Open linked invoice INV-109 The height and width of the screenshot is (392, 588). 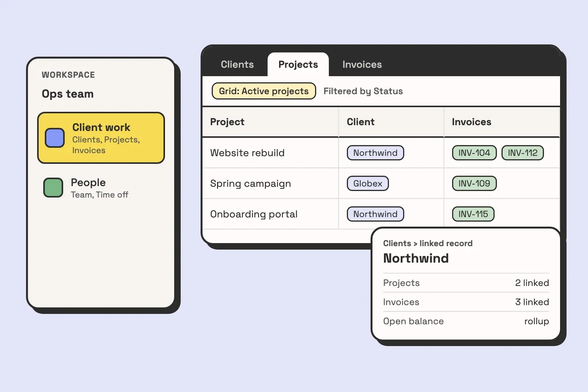474,183
